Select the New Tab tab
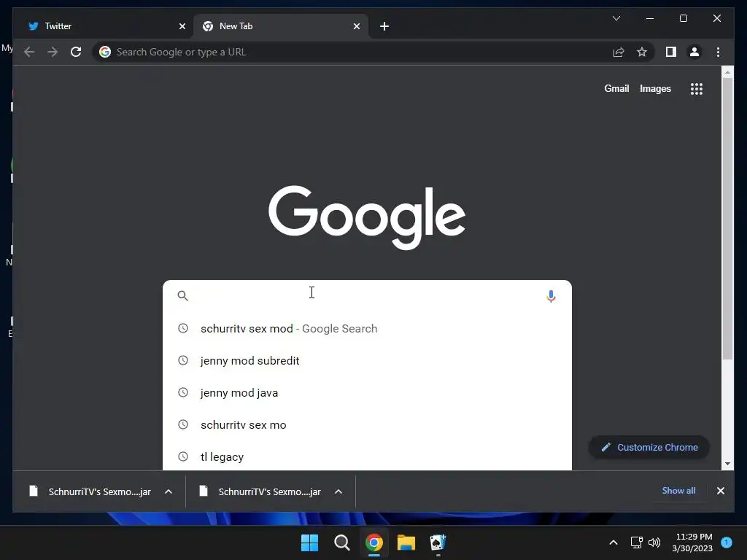747x560 pixels. (x=280, y=26)
